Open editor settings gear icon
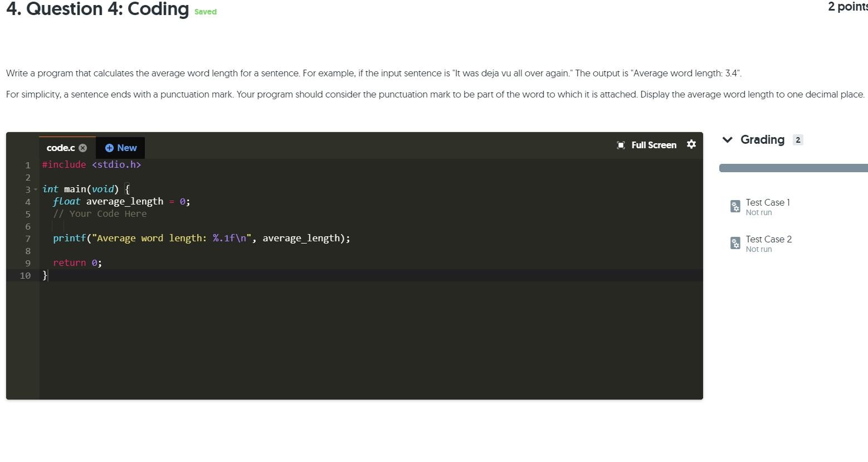868x462 pixels. coord(691,144)
